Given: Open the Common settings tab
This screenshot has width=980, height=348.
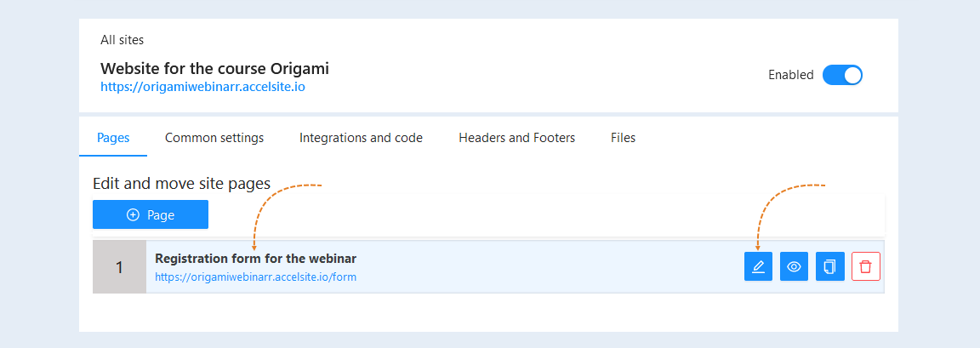Looking at the screenshot, I should click(214, 138).
